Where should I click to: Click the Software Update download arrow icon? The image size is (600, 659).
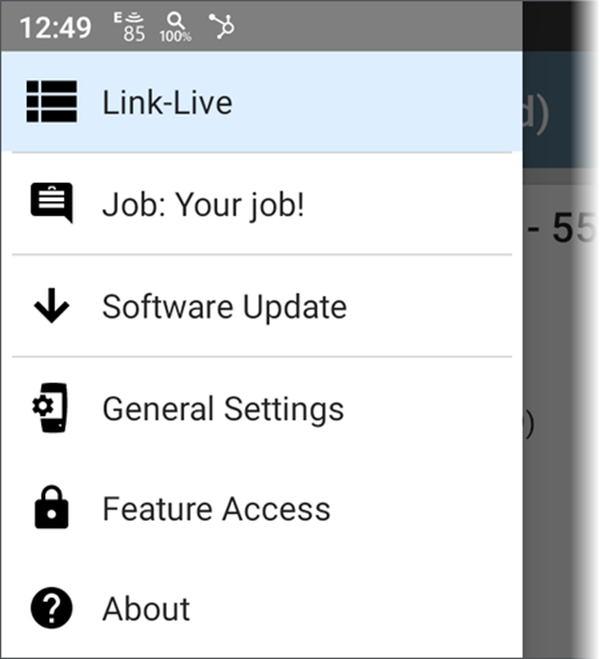tap(52, 306)
